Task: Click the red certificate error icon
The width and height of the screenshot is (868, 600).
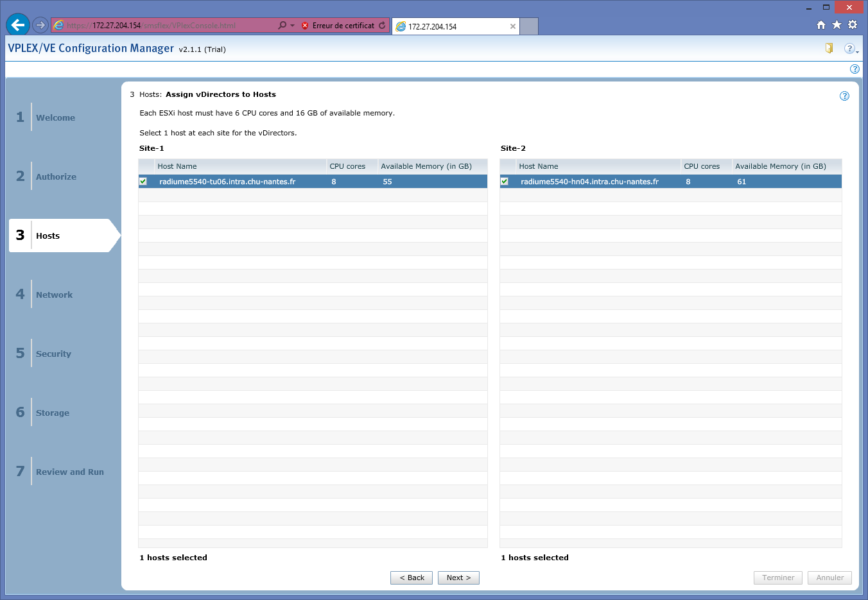Action: coord(305,26)
